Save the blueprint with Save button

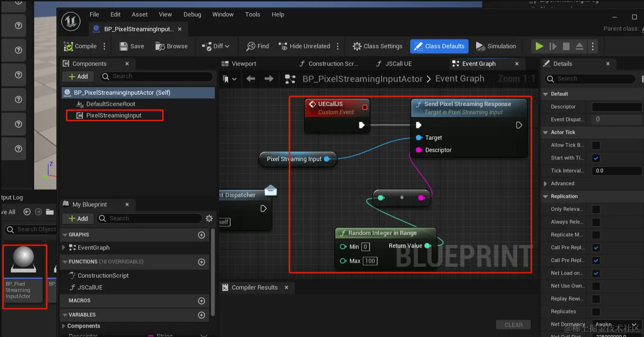(132, 46)
